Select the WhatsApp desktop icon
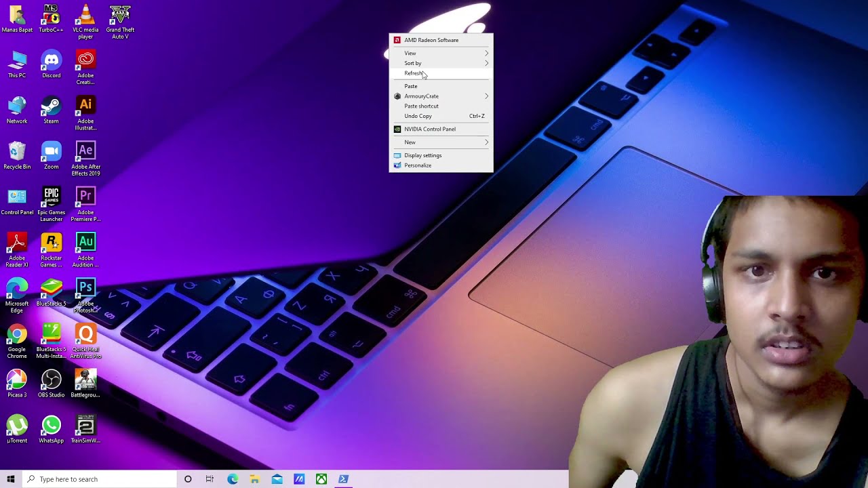 click(x=51, y=429)
